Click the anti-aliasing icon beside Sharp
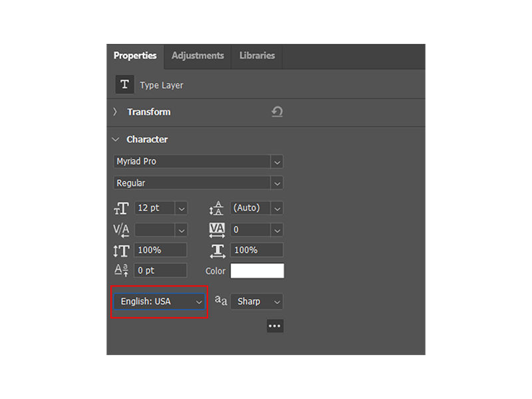Viewport: 532px width, 399px height. tap(221, 301)
